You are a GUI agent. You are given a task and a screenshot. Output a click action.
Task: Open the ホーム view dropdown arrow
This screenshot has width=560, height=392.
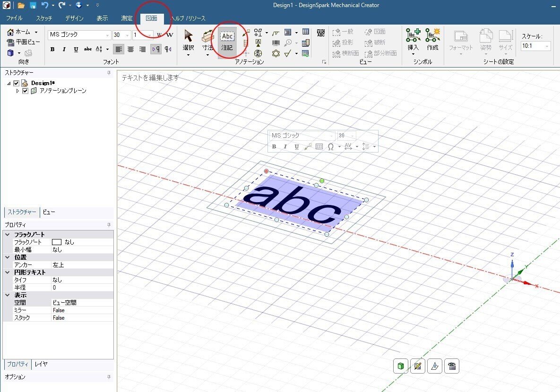pyautogui.click(x=36, y=32)
